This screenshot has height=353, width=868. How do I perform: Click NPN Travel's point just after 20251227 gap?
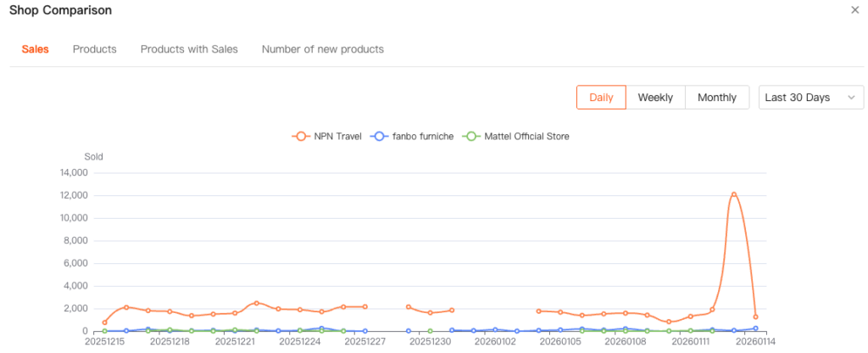[409, 306]
